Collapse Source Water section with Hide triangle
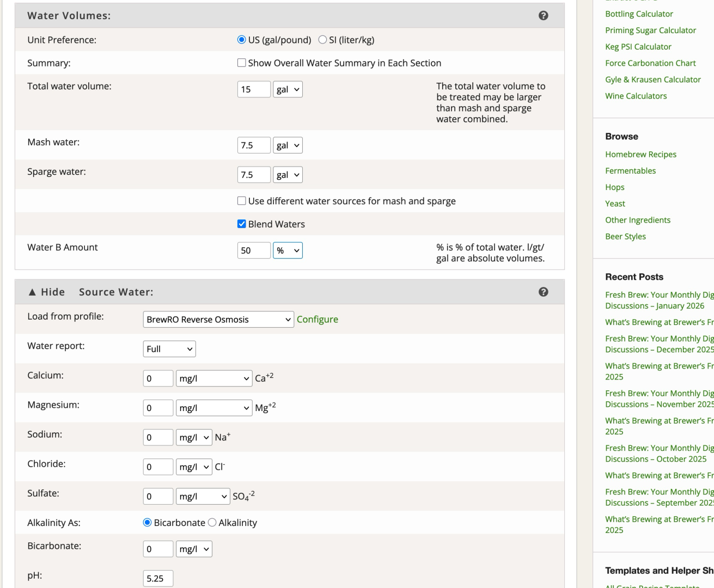 click(32, 292)
